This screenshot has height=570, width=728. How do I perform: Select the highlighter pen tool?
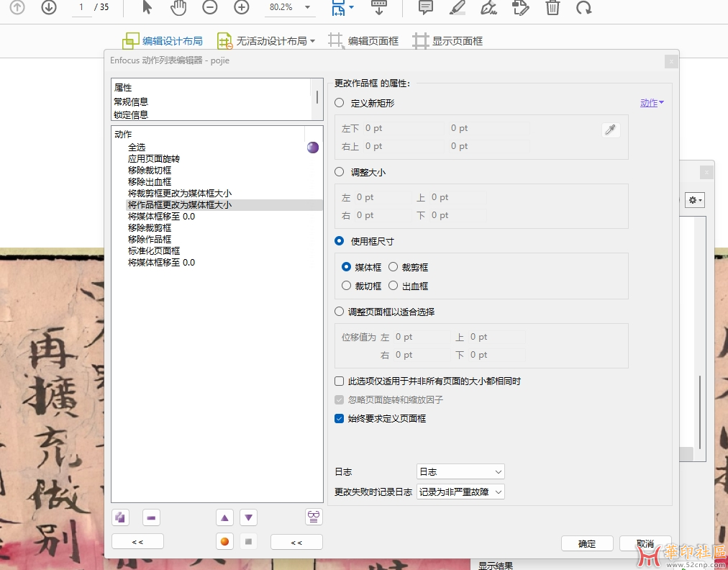[x=458, y=7]
